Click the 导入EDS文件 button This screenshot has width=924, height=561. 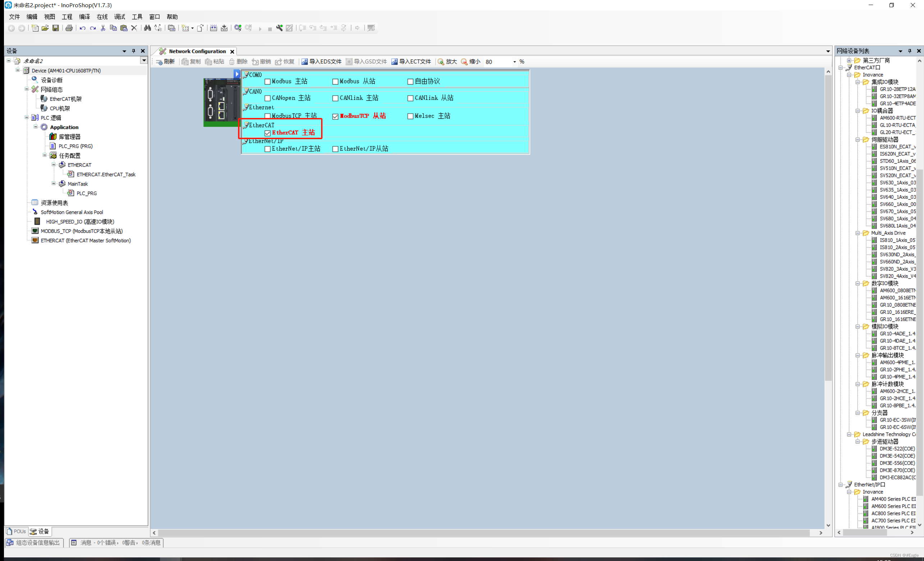(x=321, y=62)
